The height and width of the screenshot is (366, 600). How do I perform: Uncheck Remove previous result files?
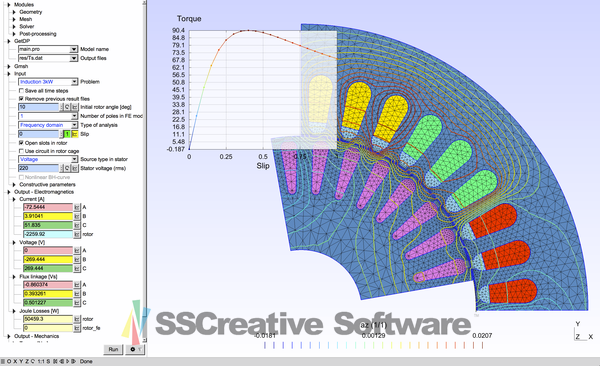(x=21, y=99)
